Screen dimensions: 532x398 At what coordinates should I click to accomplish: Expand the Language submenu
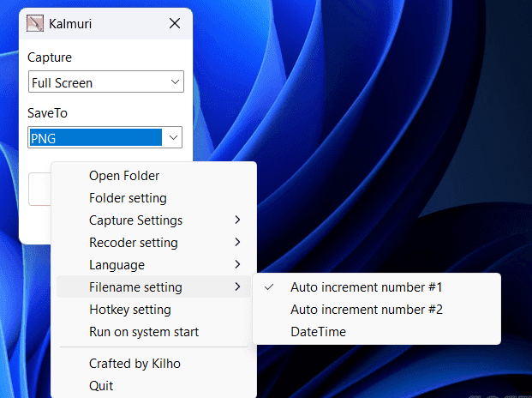click(x=117, y=265)
